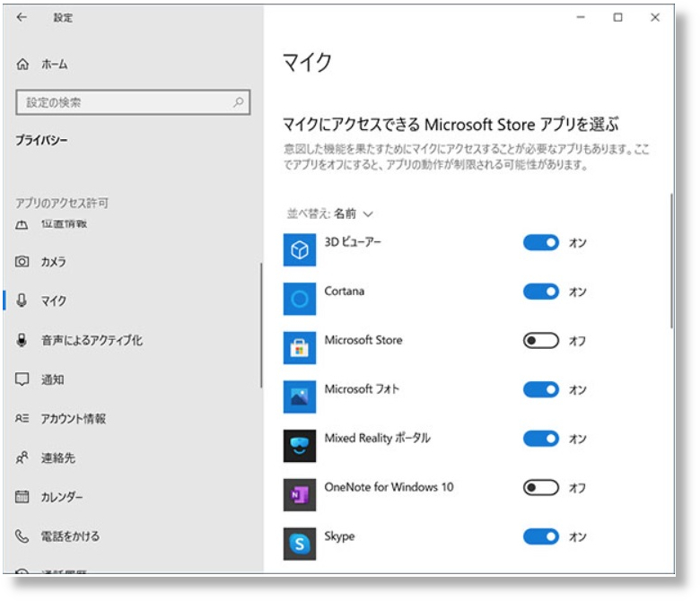Turn off microphone for 3D ビューアー
The image size is (700, 601).
pos(541,243)
